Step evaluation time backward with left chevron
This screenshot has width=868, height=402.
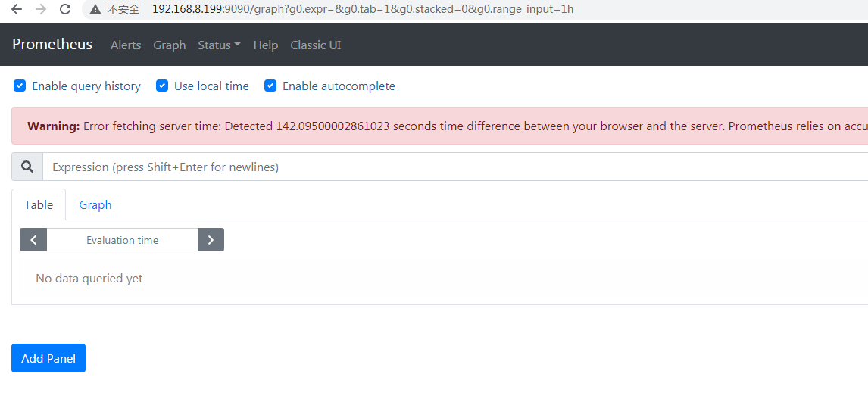coord(33,239)
